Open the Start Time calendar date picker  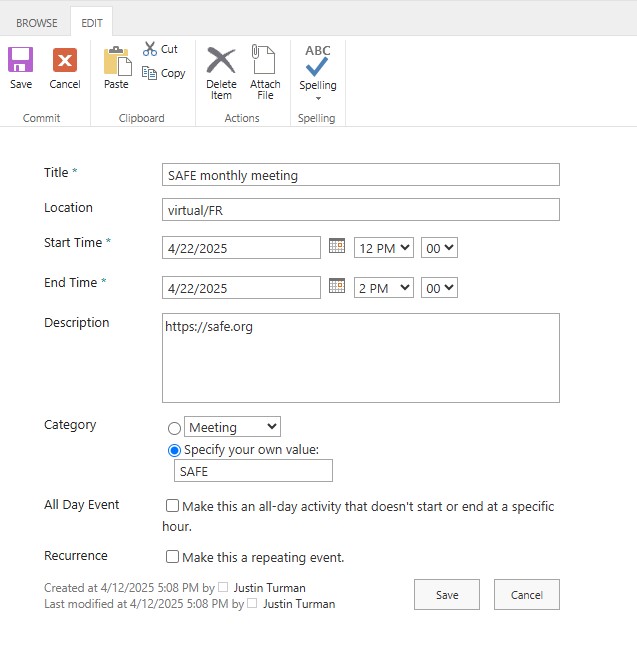pyautogui.click(x=337, y=246)
